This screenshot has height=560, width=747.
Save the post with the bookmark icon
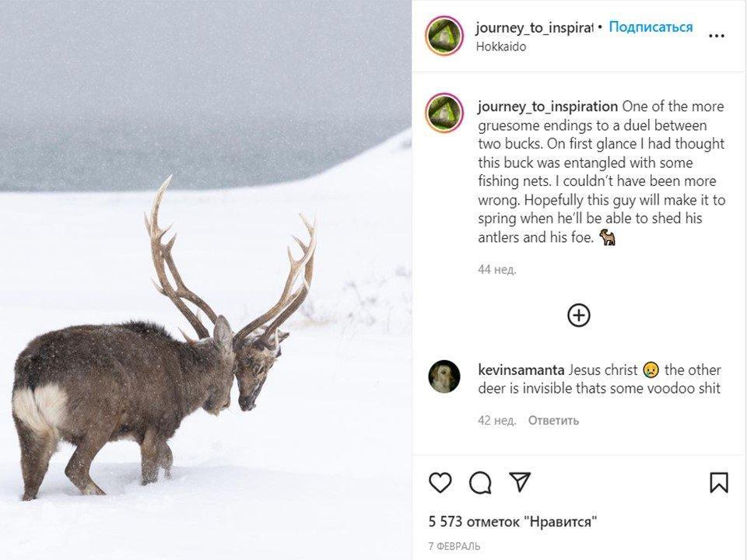718,482
